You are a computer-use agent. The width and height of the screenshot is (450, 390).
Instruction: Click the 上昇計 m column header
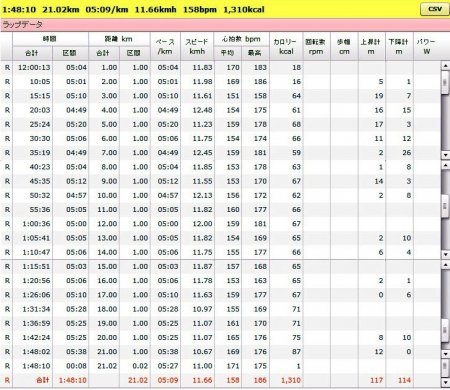371,47
